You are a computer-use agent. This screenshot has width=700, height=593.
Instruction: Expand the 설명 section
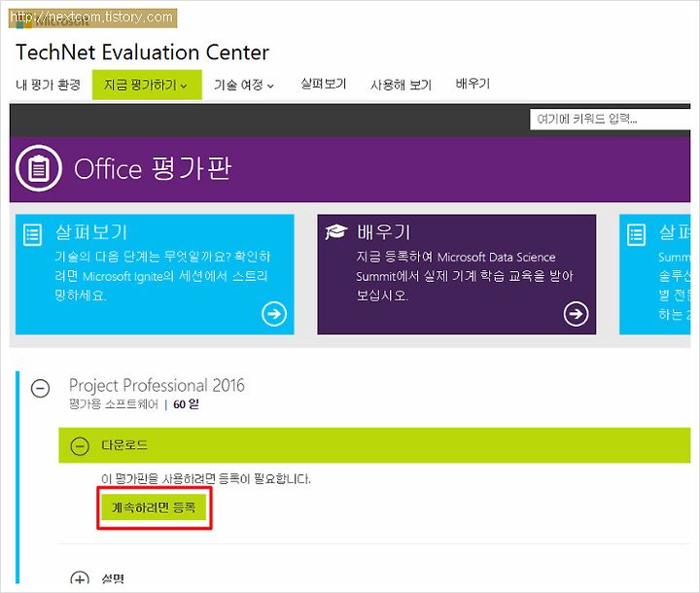coord(80,578)
